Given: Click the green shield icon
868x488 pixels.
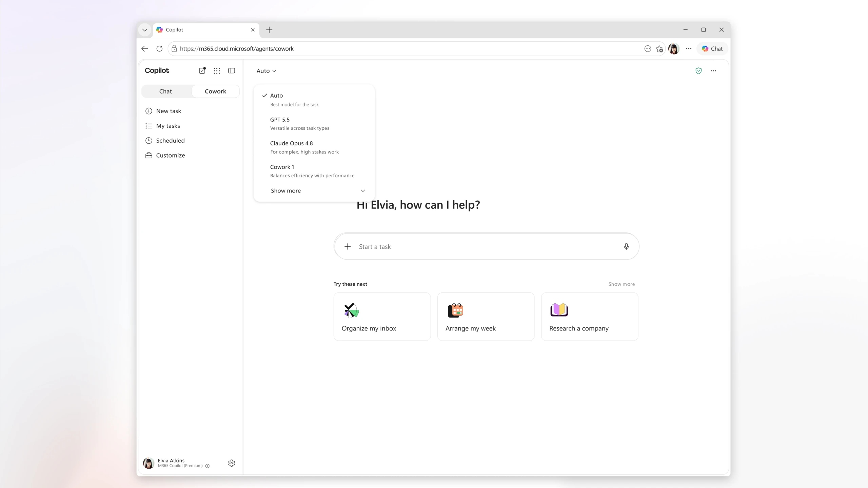Looking at the screenshot, I should (x=698, y=70).
